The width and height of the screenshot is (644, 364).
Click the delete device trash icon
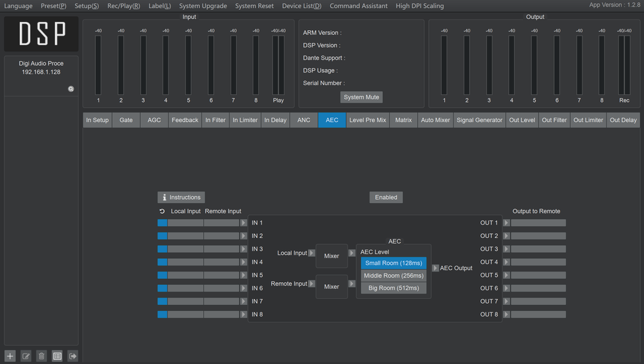point(42,356)
